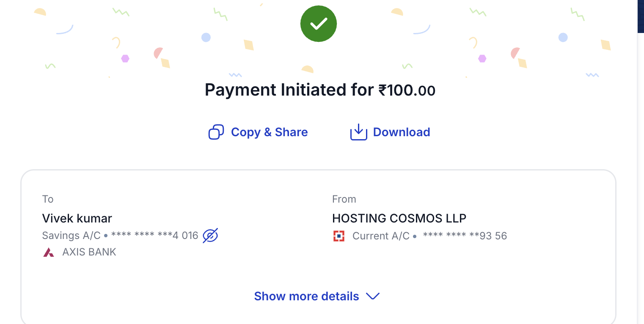Click the "To" label
The image size is (644, 324).
pos(48,199)
